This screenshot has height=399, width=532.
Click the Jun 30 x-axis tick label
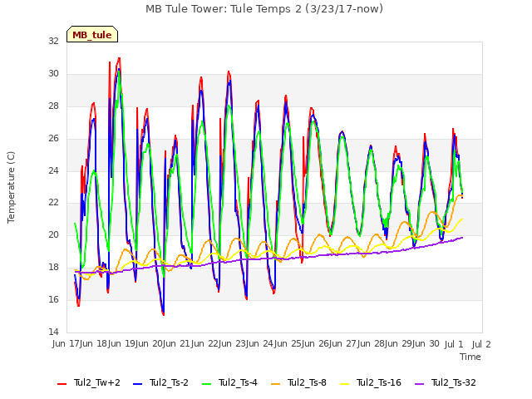tap(426, 343)
